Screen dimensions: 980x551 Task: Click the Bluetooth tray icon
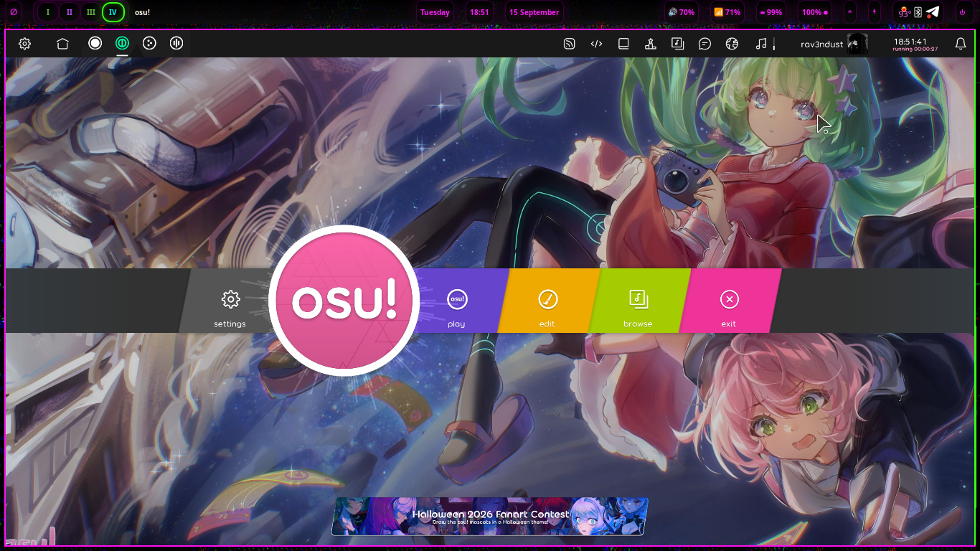tap(918, 12)
